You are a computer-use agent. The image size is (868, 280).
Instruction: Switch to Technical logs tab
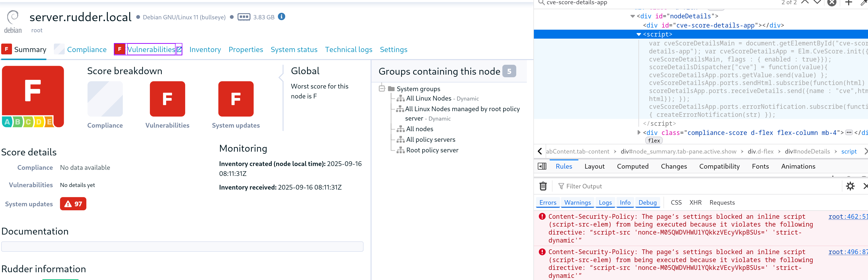click(x=348, y=50)
